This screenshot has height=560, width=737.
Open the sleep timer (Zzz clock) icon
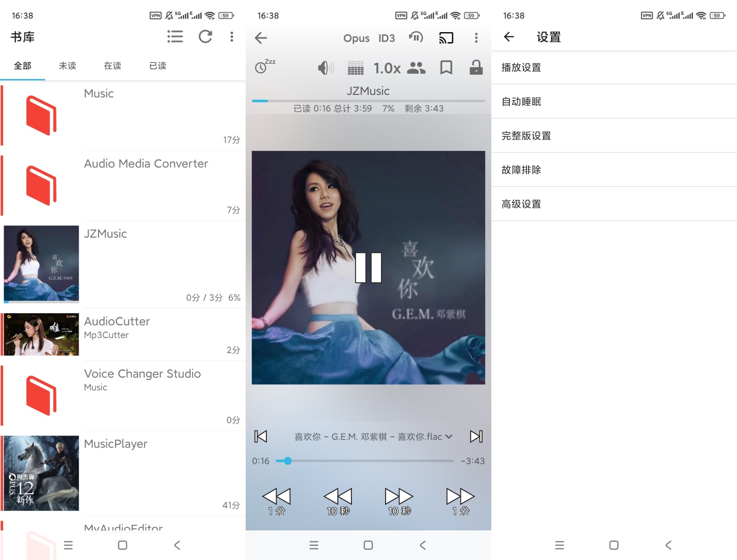[265, 66]
